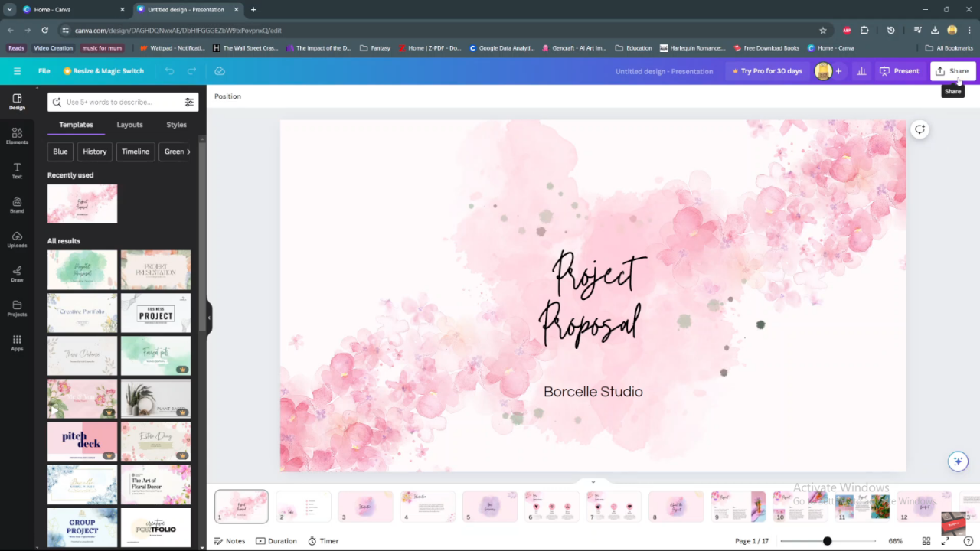This screenshot has width=980, height=551.
Task: Click the Magic assistant sparkle button
Action: tap(957, 461)
